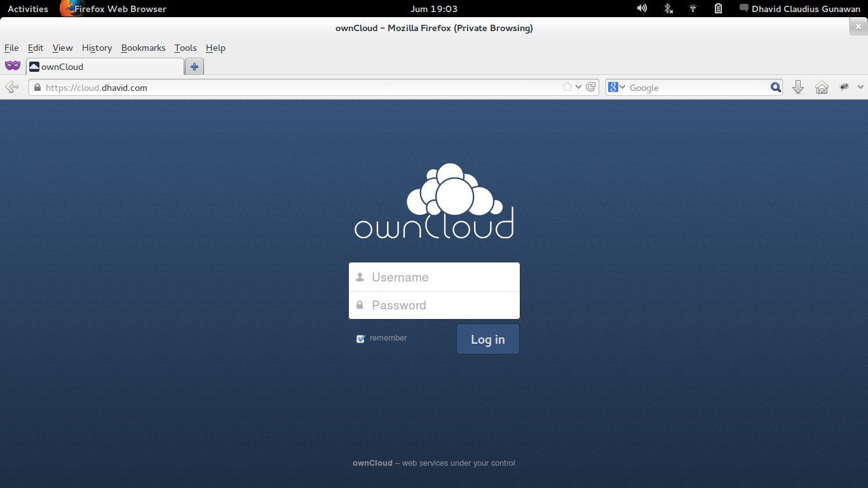Close the Firefox window with the X button
The width and height of the screenshot is (868, 488).
point(858,27)
